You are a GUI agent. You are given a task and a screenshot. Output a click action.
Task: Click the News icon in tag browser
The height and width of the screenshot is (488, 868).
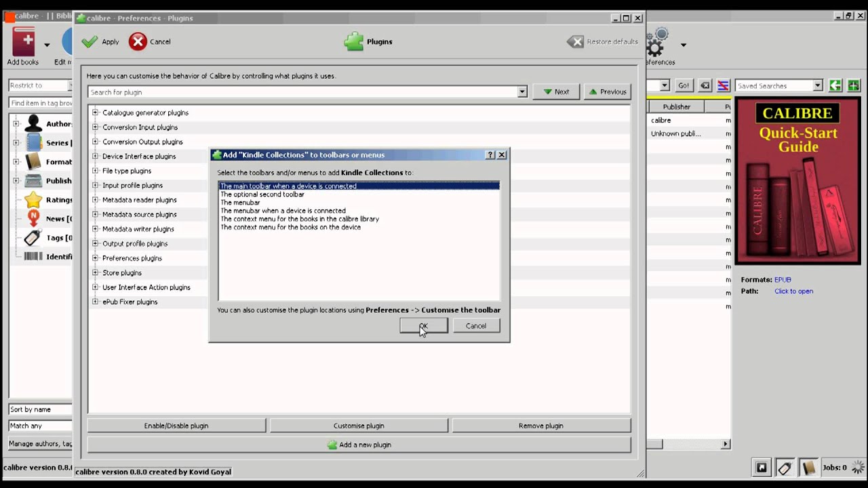click(x=33, y=218)
